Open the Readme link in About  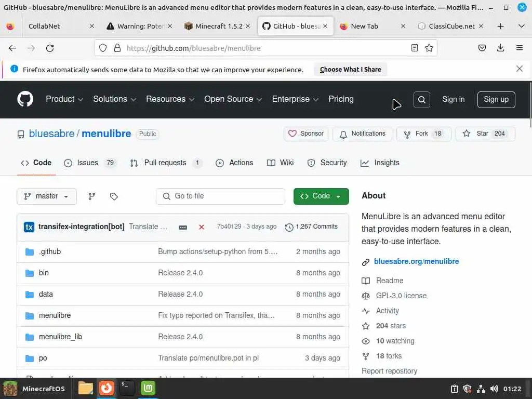[x=390, y=281]
